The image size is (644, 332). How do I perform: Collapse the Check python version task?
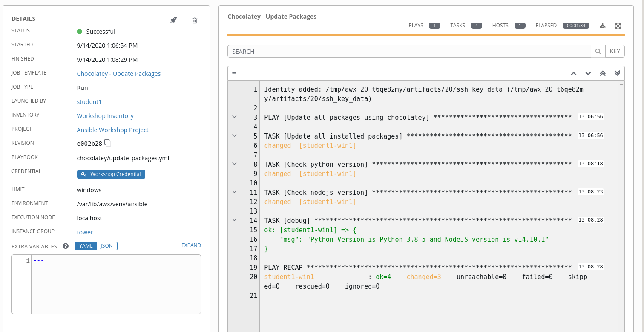[234, 164]
